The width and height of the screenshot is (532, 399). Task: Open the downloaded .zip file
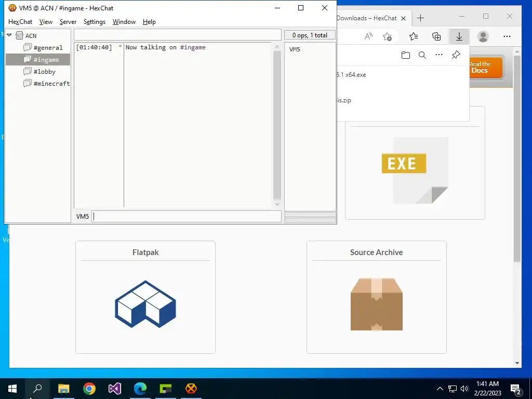[344, 100]
